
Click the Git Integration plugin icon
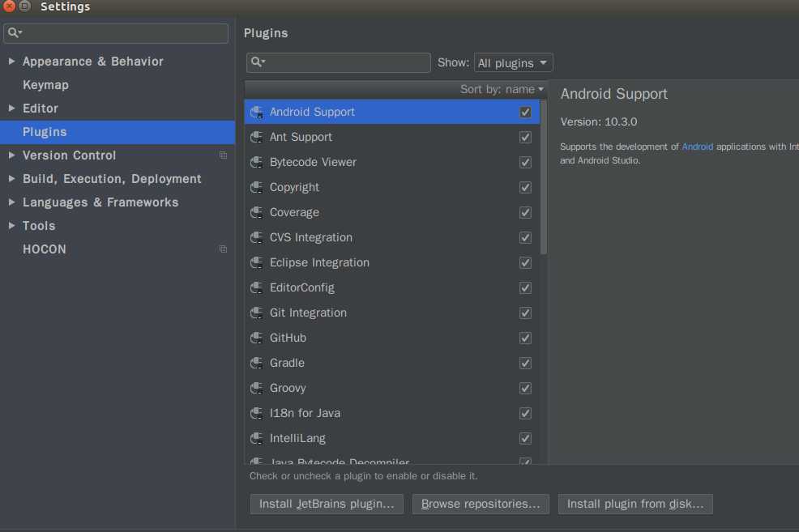coord(257,313)
